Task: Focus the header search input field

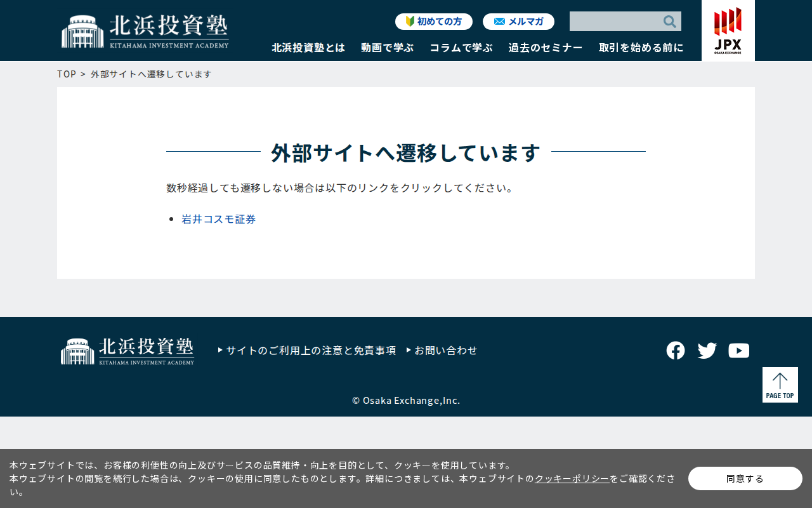Action: tap(615, 22)
